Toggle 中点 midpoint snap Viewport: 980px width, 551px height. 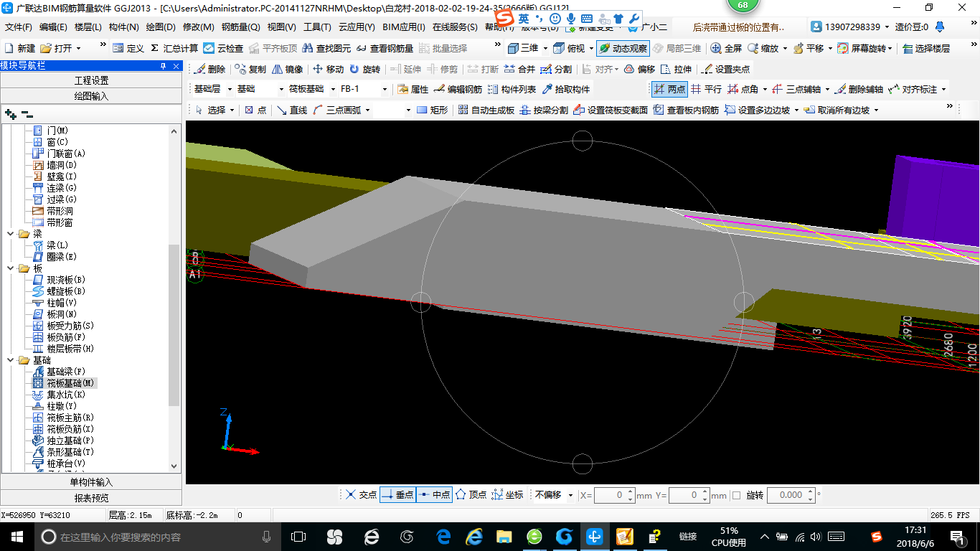point(434,495)
